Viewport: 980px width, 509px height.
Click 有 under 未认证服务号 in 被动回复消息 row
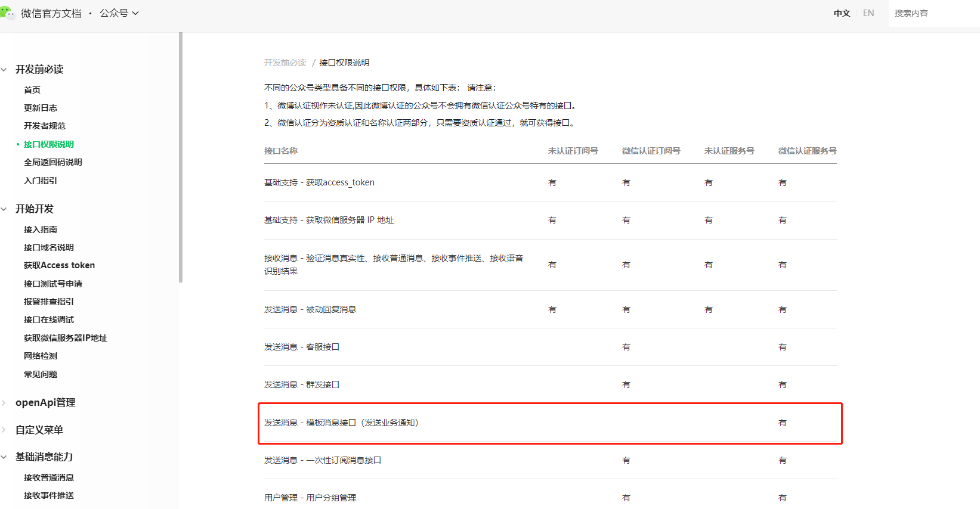coord(709,309)
